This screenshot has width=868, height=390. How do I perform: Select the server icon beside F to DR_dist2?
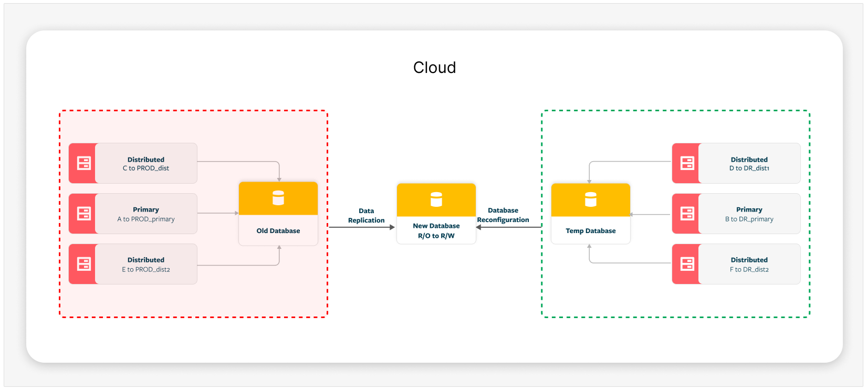687,264
